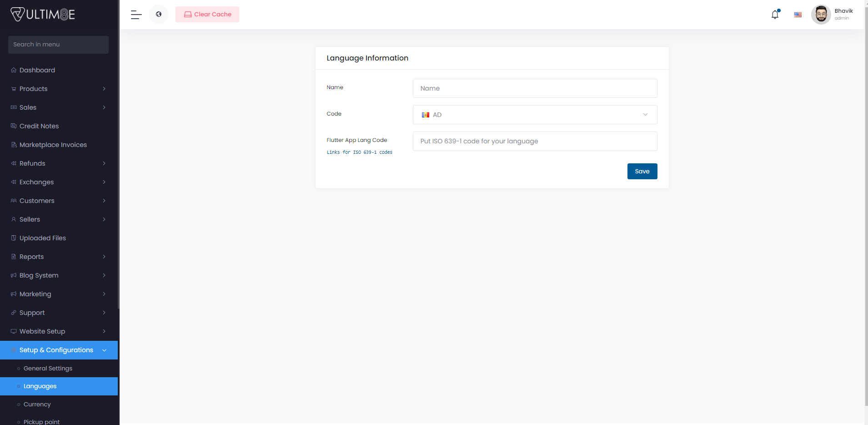The image size is (868, 425).
Task: Open the Code country dropdown
Action: click(x=535, y=115)
